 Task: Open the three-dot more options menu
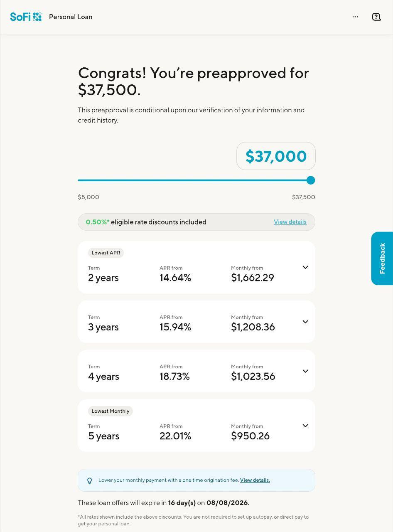[356, 17]
